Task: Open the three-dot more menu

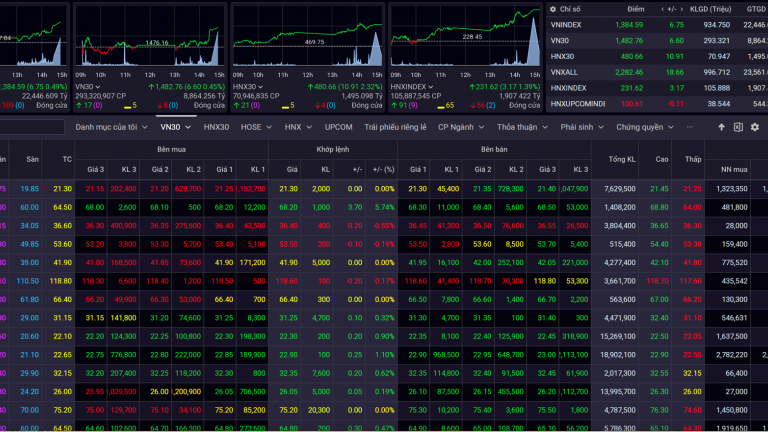Action: point(690,127)
